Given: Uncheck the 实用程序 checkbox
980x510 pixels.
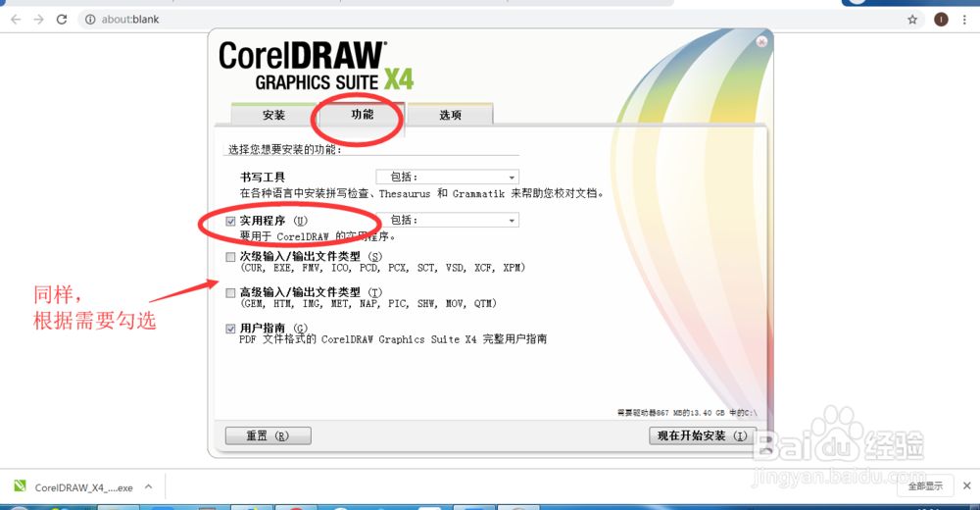Looking at the screenshot, I should (x=230, y=221).
